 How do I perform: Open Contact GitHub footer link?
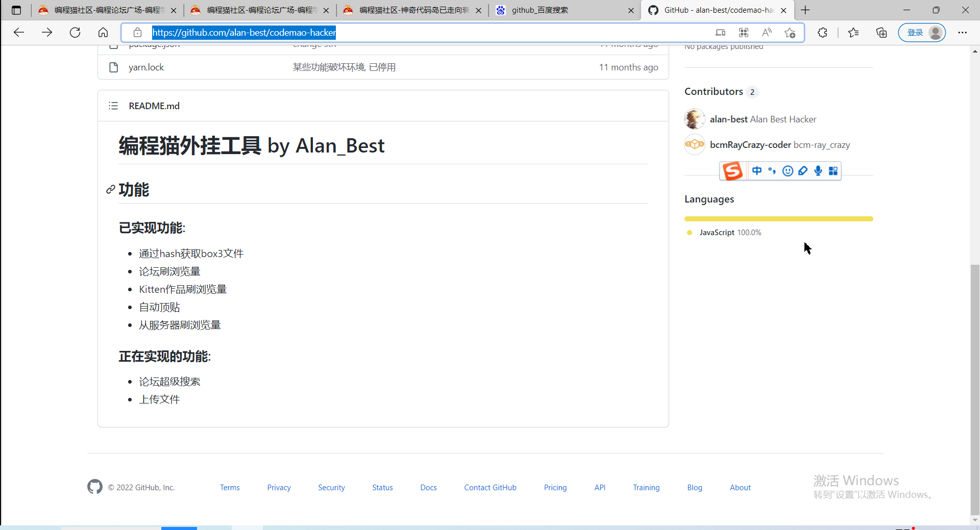(491, 488)
